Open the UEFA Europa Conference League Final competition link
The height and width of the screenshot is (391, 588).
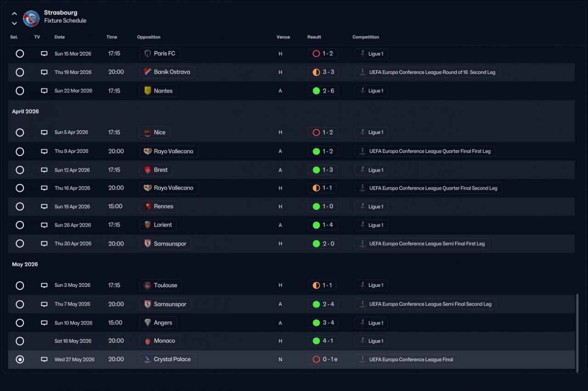click(406, 359)
